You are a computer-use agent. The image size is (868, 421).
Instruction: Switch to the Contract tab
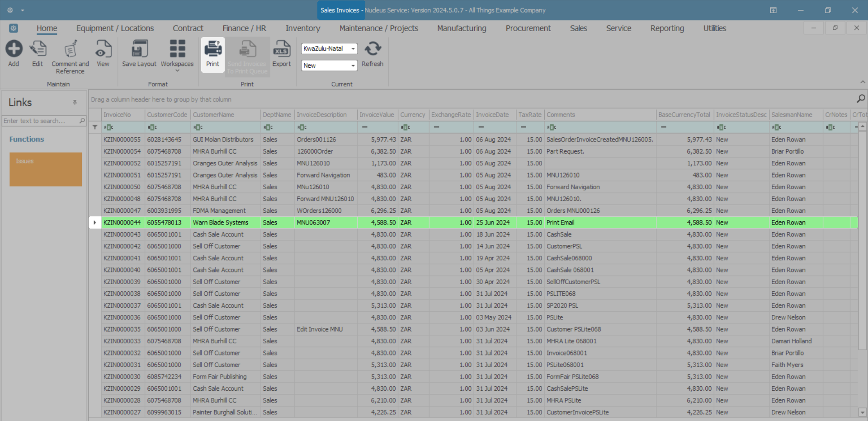coord(188,28)
